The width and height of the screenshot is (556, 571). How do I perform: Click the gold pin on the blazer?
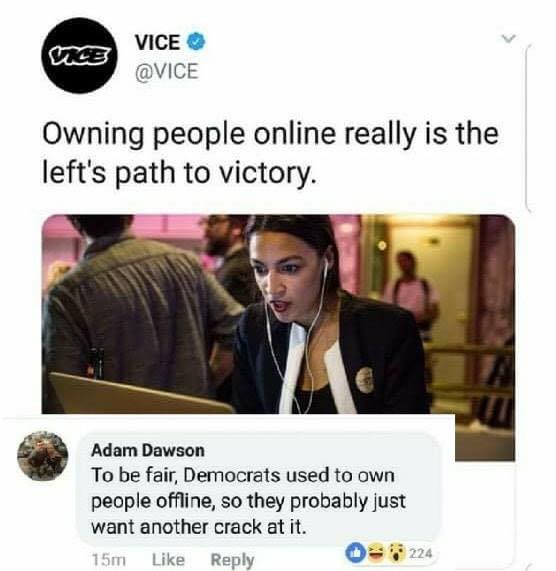(x=364, y=380)
